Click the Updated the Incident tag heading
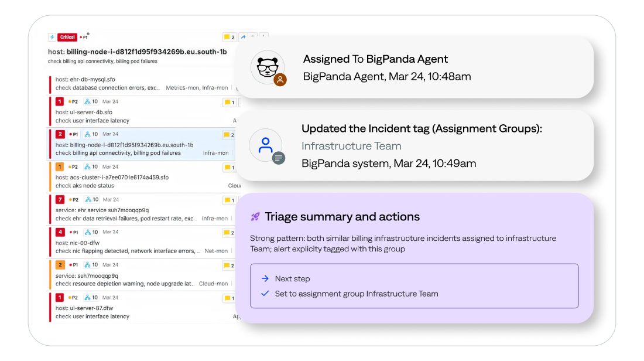644x361 pixels. click(x=422, y=129)
